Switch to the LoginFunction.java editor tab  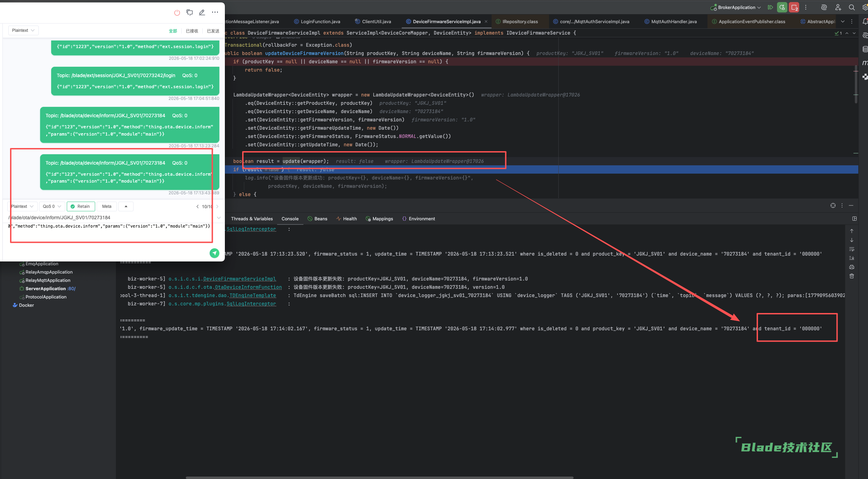[317, 21]
